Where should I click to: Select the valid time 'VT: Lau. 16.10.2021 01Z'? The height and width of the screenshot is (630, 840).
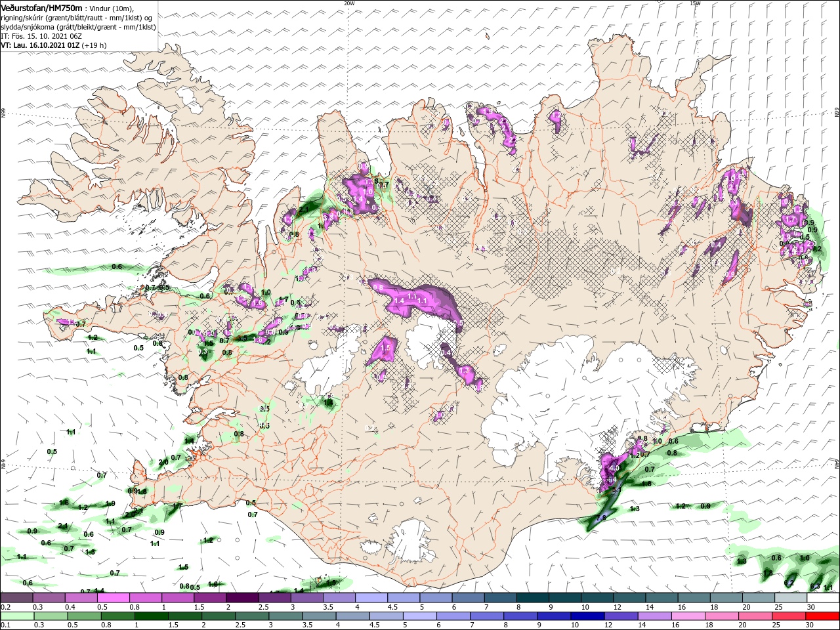[x=40, y=45]
